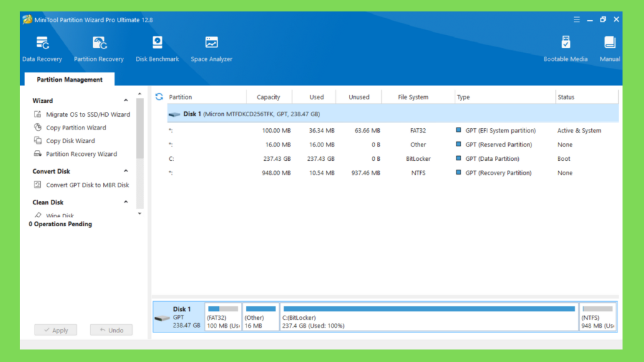Click the Copy Disk Wizard icon
Viewport: 644px width, 362px height.
tap(38, 140)
